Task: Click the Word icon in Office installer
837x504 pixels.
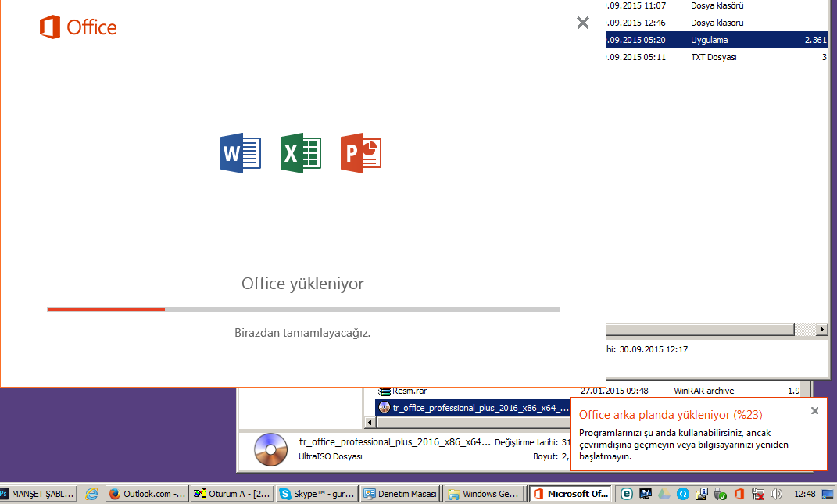Action: pyautogui.click(x=241, y=152)
